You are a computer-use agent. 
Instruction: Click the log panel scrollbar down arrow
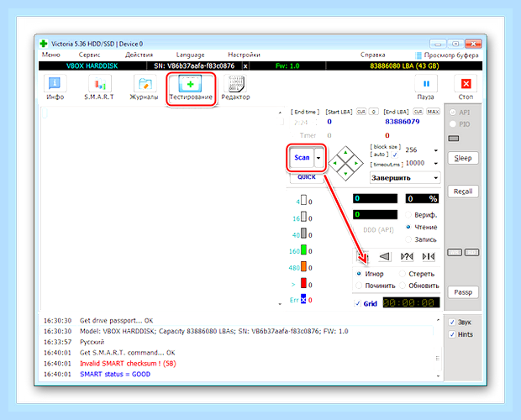438,375
